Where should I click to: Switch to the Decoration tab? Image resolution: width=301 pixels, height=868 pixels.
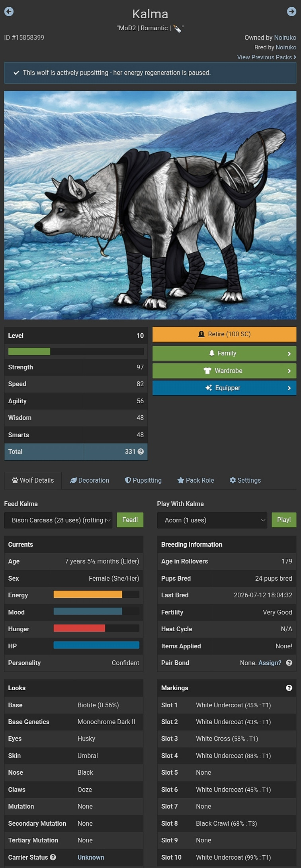[90, 480]
